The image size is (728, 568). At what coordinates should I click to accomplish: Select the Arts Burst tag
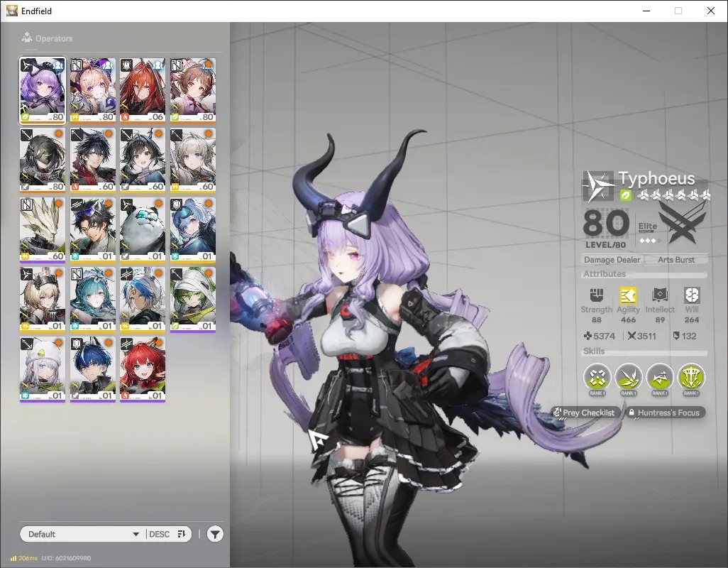[676, 260]
